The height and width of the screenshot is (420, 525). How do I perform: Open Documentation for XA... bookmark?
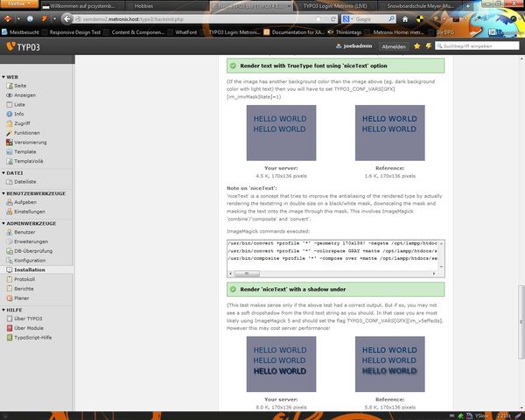click(294, 32)
